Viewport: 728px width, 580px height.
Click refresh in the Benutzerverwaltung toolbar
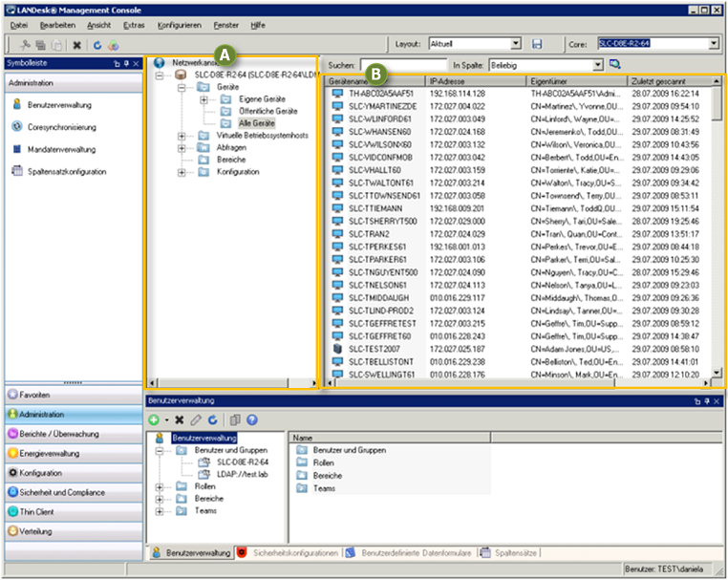213,420
